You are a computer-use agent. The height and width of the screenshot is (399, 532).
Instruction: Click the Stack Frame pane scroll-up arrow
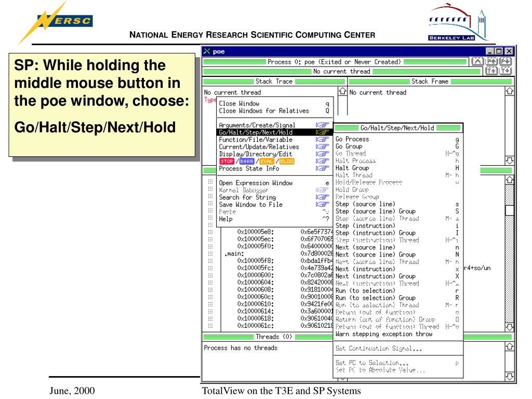510,91
